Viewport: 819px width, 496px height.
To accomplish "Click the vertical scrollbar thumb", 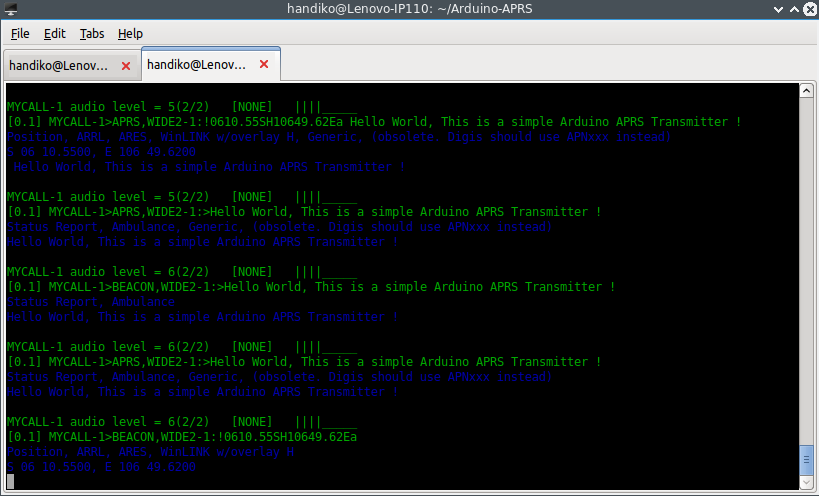I will tap(806, 460).
